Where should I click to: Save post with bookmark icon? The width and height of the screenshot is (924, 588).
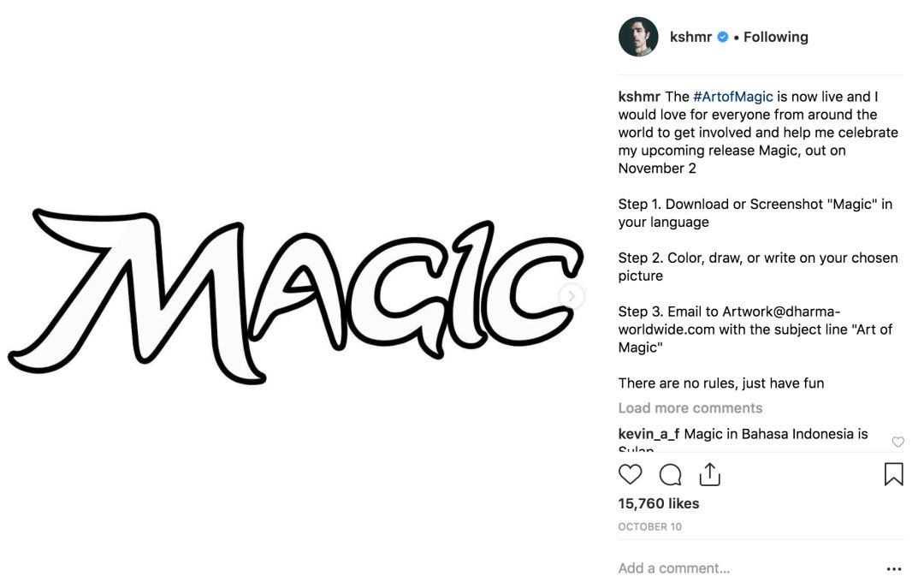pyautogui.click(x=893, y=474)
